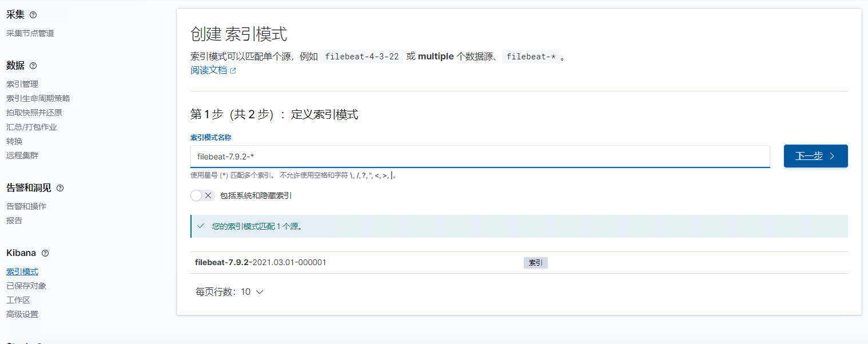Screen dimensions: 868x344
Task: Navigate to 工作区 page
Action: (18, 300)
